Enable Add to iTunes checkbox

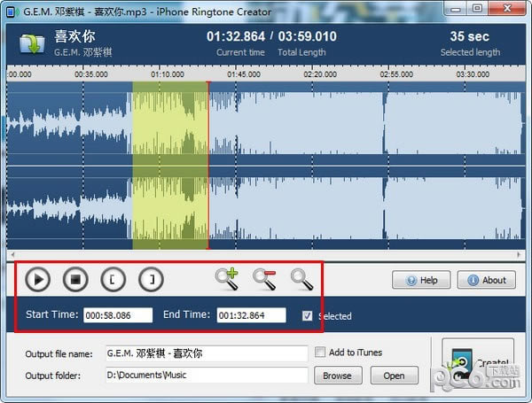click(321, 353)
